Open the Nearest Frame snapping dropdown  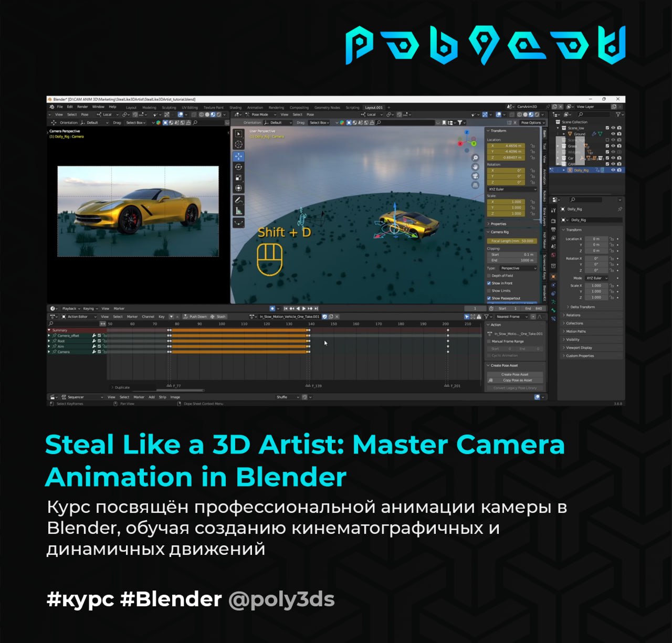tap(511, 317)
